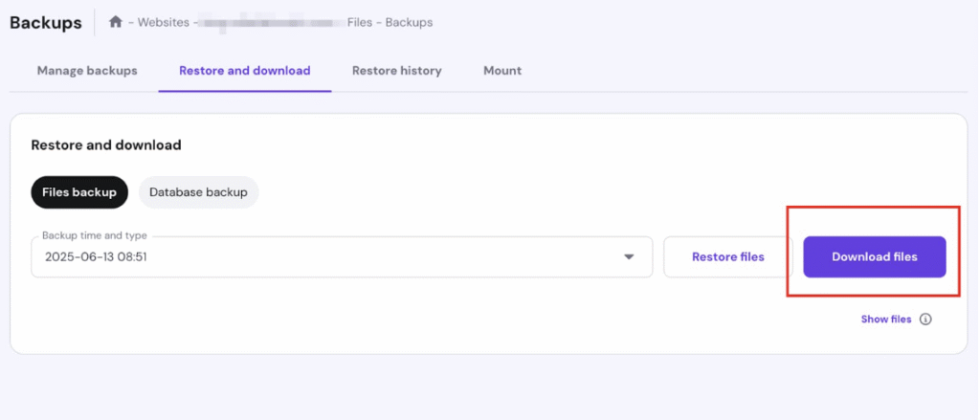Select the Restore and download tab
Image resolution: width=980 pixels, height=420 pixels.
pos(244,71)
